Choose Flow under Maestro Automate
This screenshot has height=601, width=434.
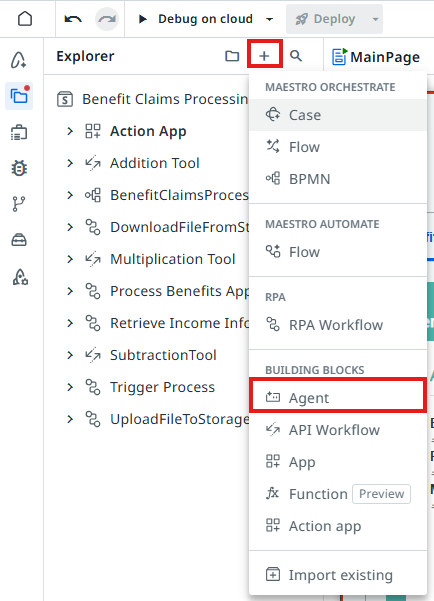point(338,252)
